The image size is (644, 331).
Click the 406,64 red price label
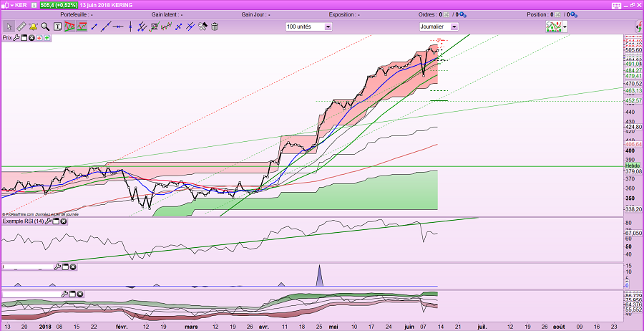point(633,144)
